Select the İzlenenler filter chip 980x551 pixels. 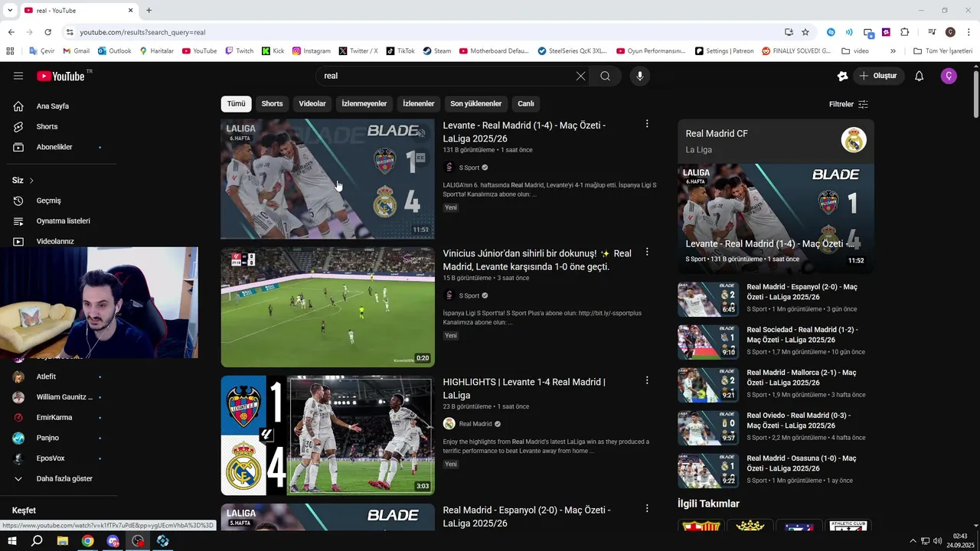419,104
